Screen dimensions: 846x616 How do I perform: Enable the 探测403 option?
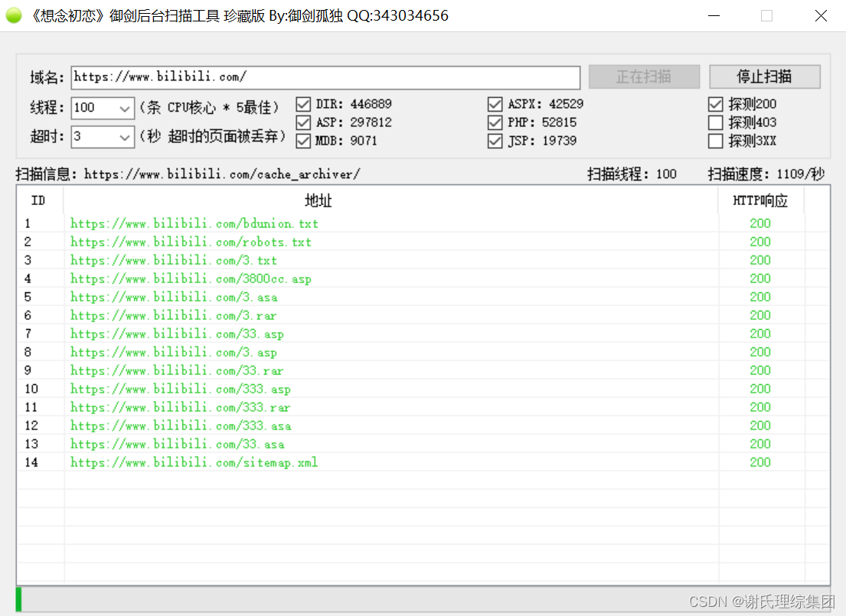715,122
